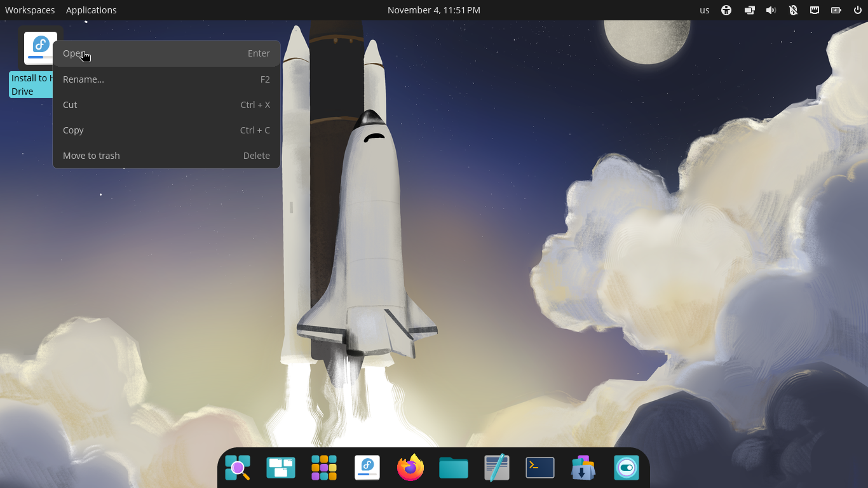Screen dimensions: 868x488
Task: Choose Rename... from the context menu
Action: point(166,79)
